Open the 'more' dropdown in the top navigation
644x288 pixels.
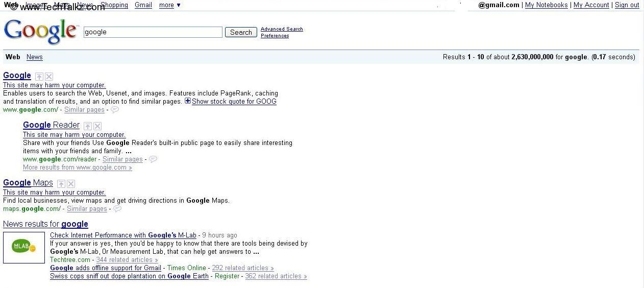[169, 5]
